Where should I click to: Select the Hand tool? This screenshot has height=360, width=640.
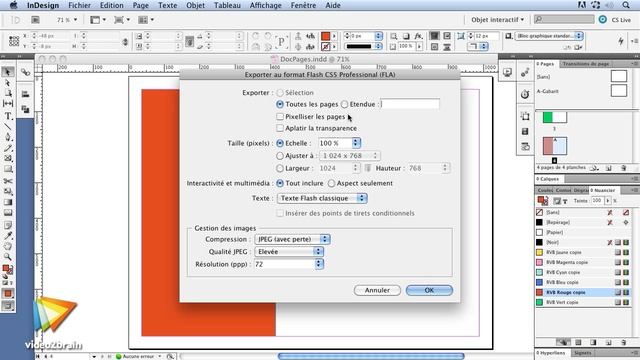(x=8, y=246)
